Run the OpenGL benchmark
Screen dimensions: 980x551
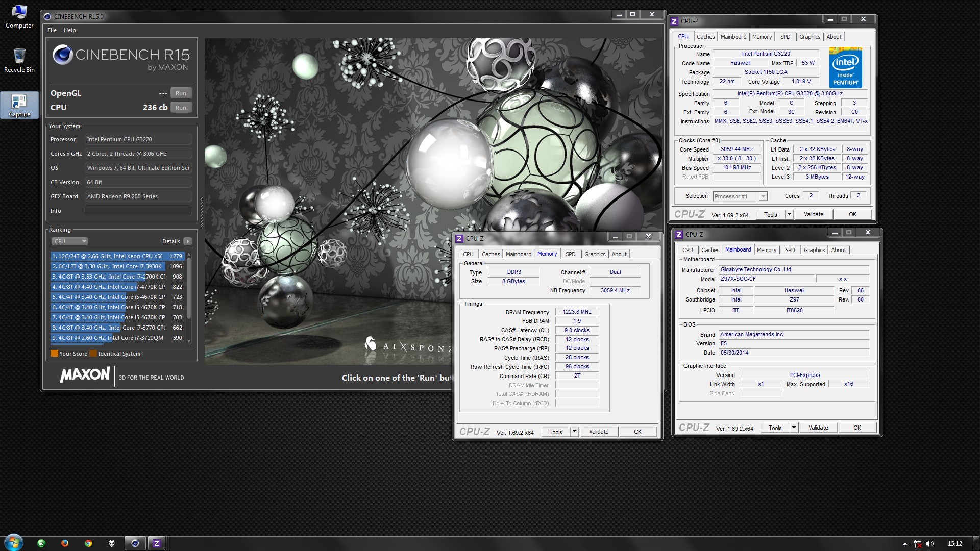(181, 93)
